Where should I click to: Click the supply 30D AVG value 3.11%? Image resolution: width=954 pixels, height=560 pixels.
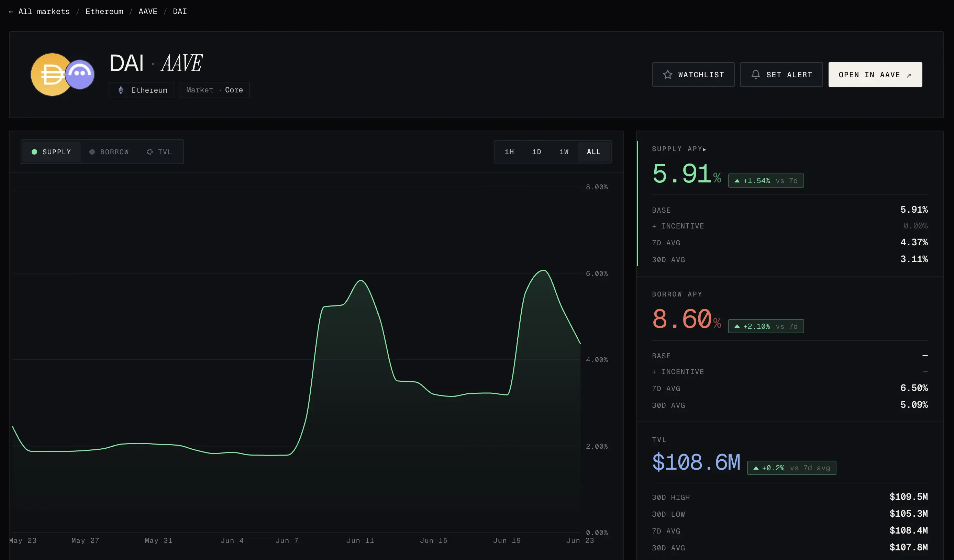[914, 260]
